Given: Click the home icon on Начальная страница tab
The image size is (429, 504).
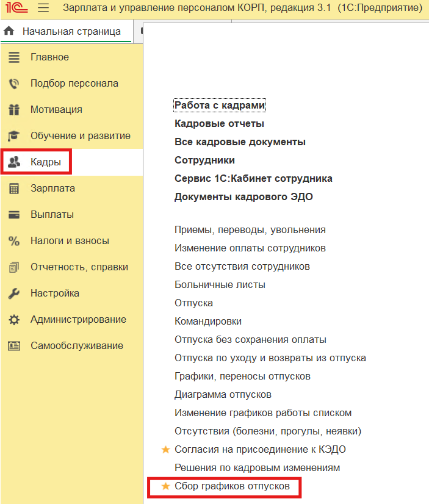Looking at the screenshot, I should click(x=9, y=31).
